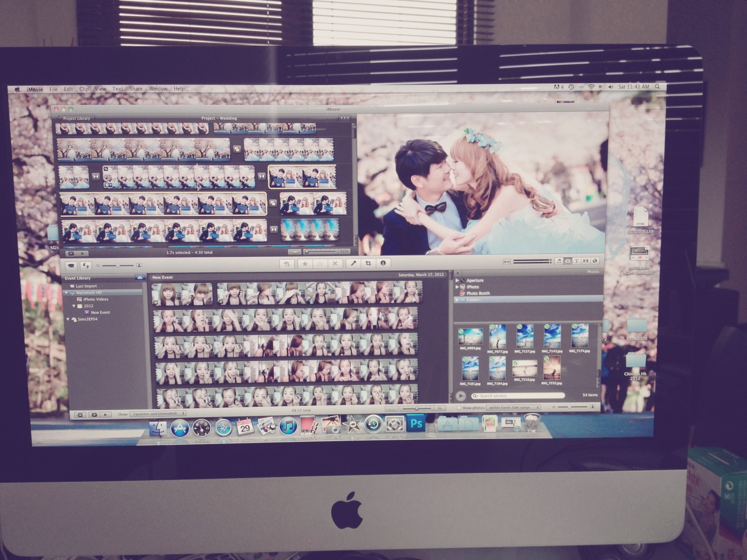Expand the iPhoto library disclosure triangle

457,287
